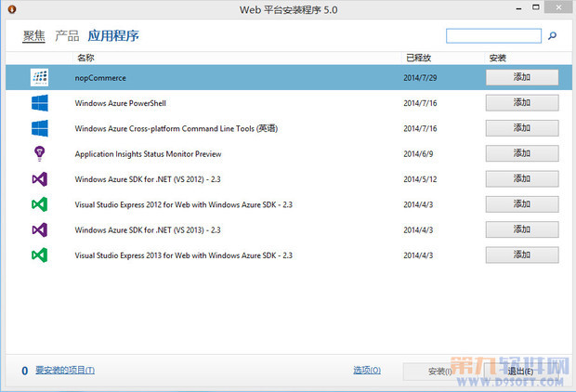Click the Azure SDK VS 2012 icon

coord(40,179)
